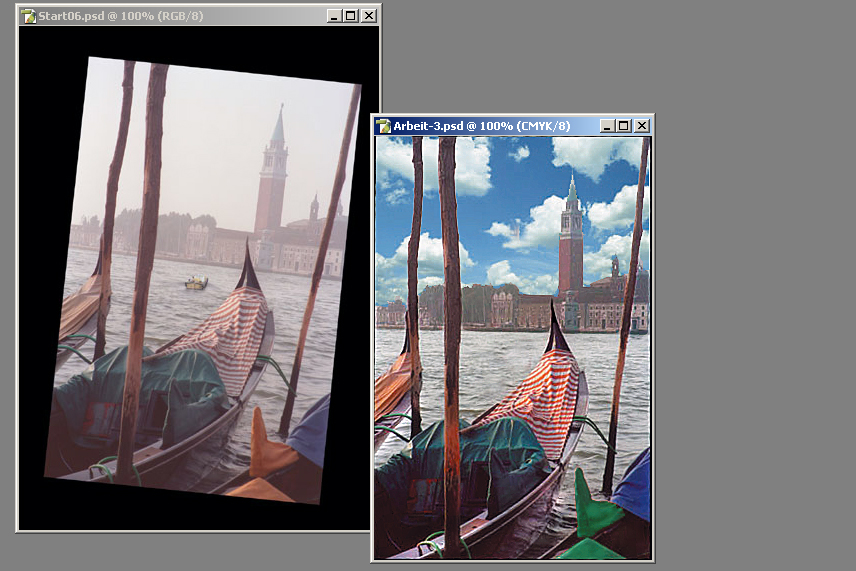856x571 pixels.
Task: Minimize the Arbeit-3.psd document window
Action: 606,126
